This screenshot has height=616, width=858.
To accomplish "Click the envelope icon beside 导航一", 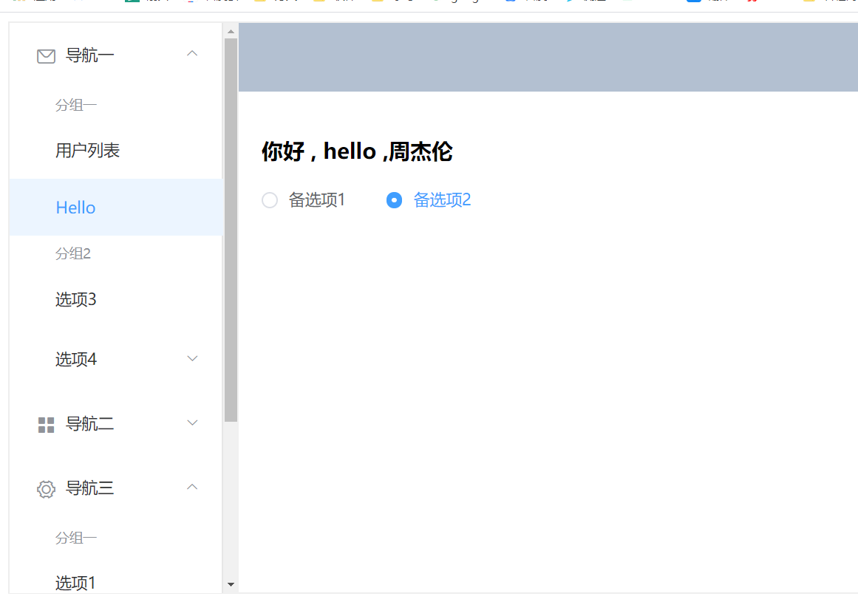I will [46, 56].
